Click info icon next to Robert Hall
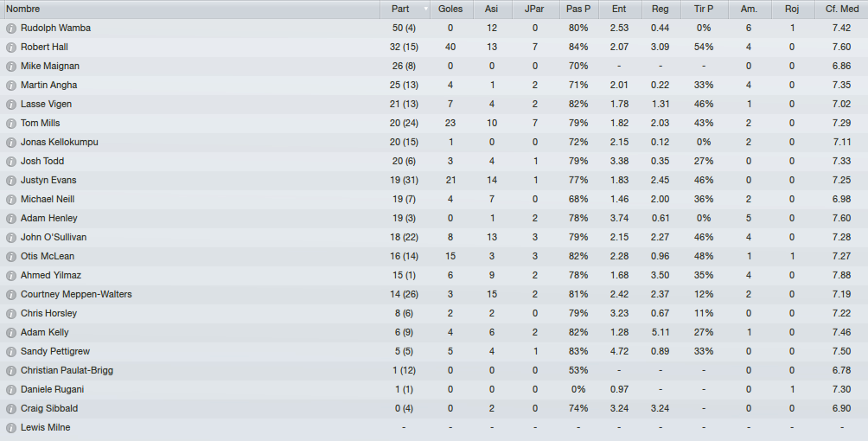The height and width of the screenshot is (441, 868). tap(10, 47)
